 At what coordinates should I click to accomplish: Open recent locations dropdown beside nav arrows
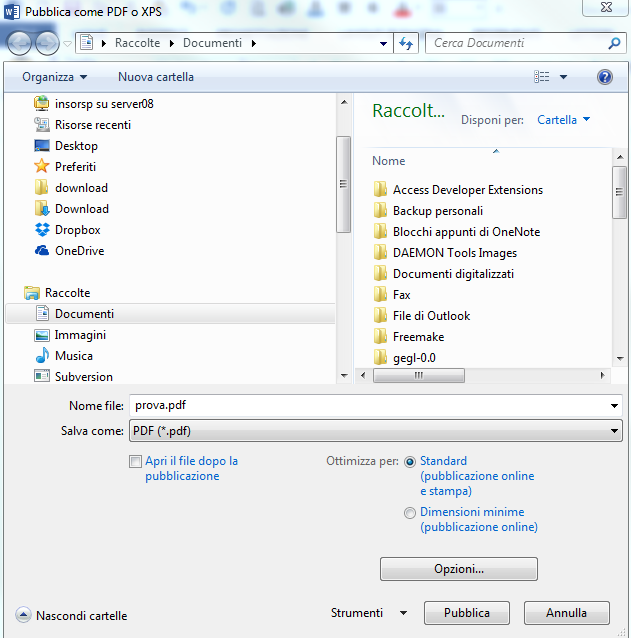tap(68, 43)
